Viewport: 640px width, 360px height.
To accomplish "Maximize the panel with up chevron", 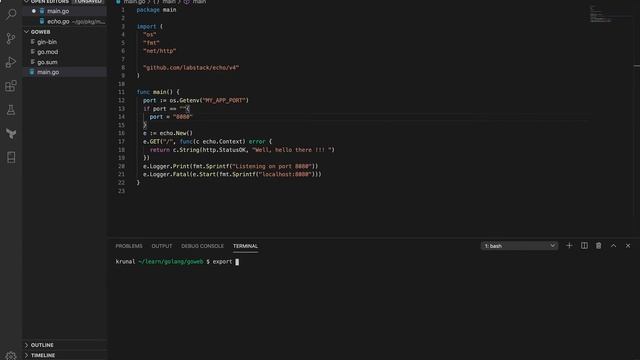I will 613,246.
